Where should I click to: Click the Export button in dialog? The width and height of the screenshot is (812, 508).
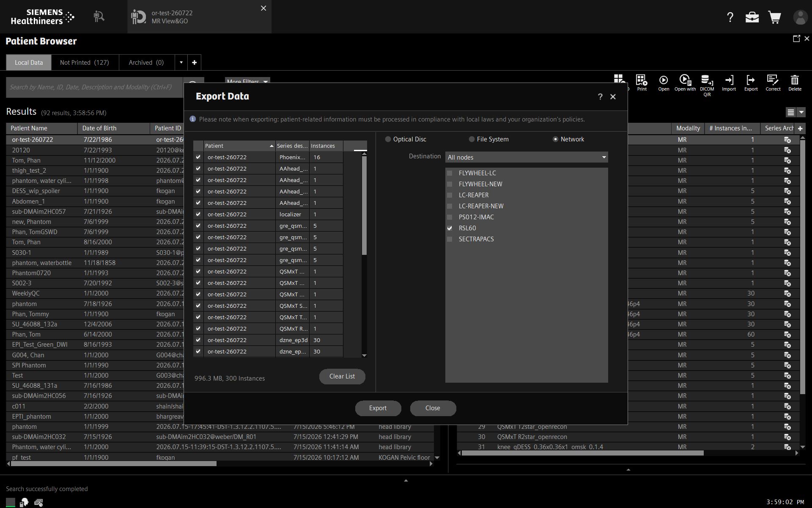[378, 408]
